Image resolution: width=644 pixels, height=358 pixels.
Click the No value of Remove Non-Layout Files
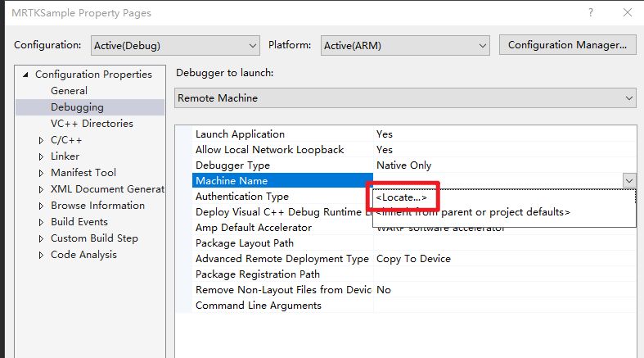click(505, 290)
